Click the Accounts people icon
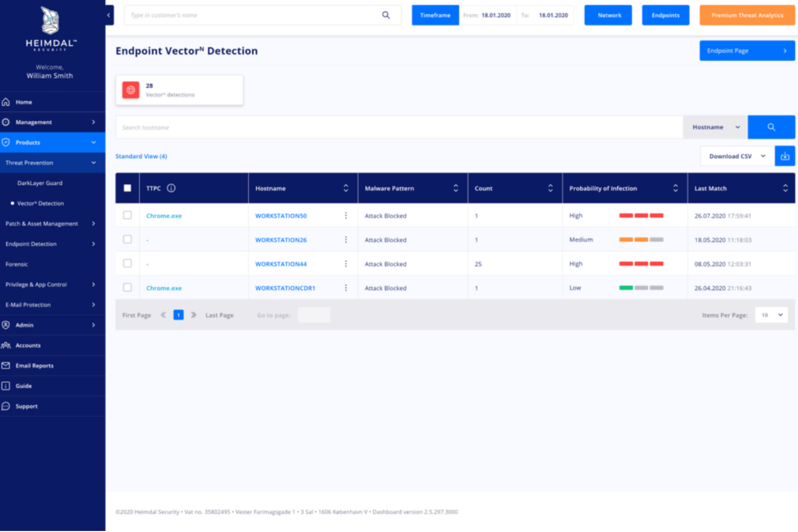 pyautogui.click(x=6, y=346)
